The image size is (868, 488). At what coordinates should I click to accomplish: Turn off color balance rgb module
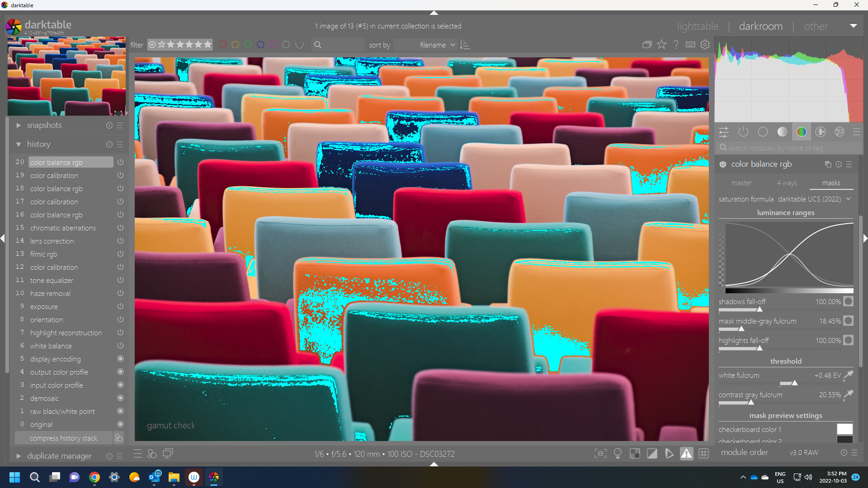(x=723, y=164)
